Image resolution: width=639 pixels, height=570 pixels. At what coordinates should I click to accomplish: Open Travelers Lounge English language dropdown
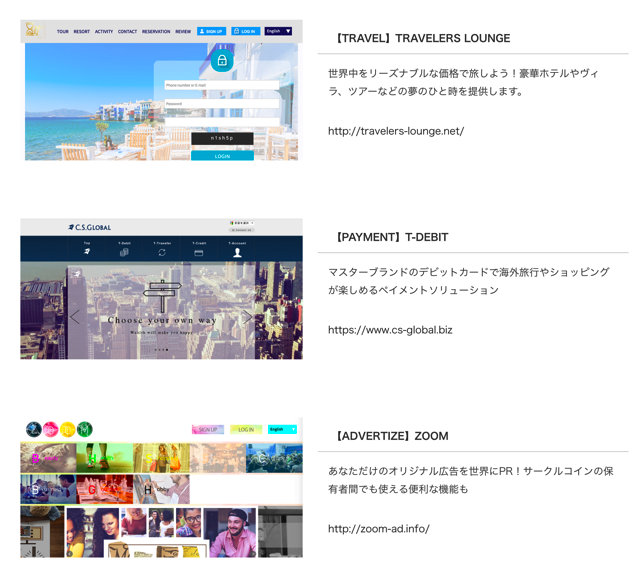pyautogui.click(x=278, y=31)
